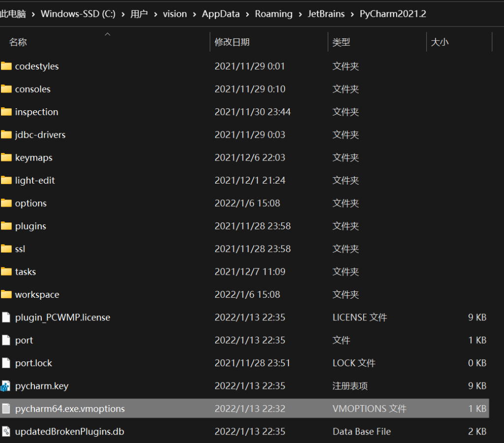Click the jdbc-drivers folder icon
The height and width of the screenshot is (443, 504).
coord(6,135)
